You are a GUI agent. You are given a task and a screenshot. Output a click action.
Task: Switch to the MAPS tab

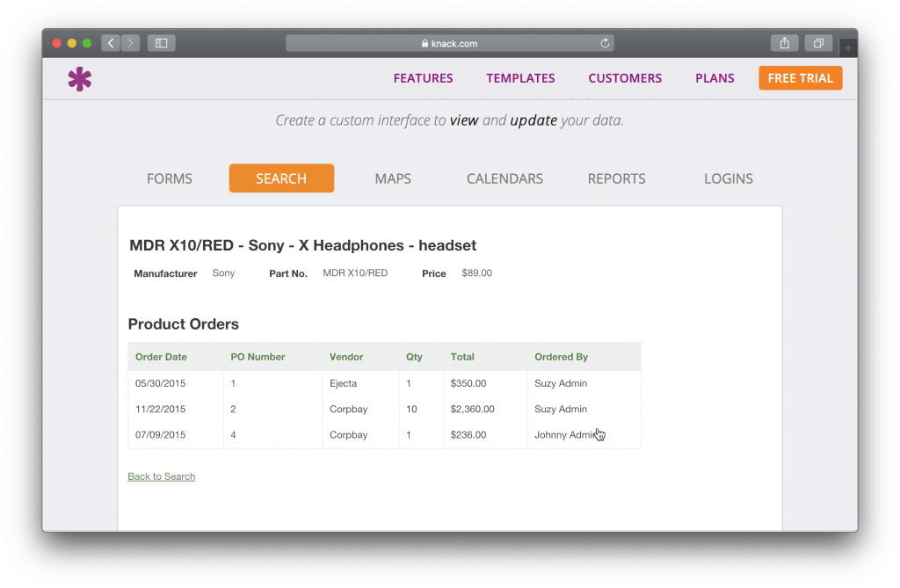coord(393,178)
